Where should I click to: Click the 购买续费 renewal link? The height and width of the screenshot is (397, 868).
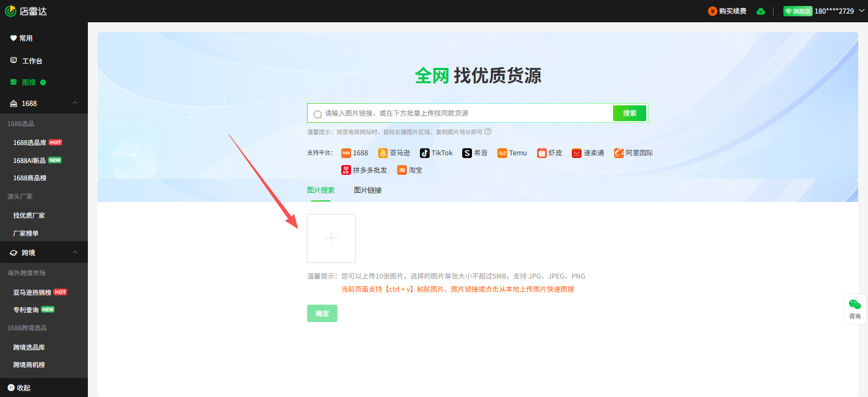coord(727,11)
